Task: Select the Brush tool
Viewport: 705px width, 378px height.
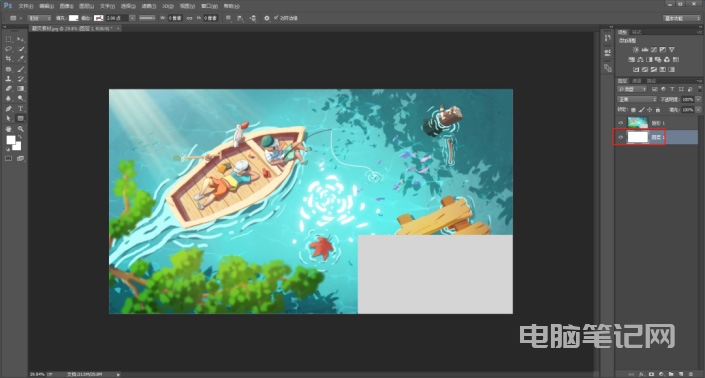Action: [x=21, y=69]
